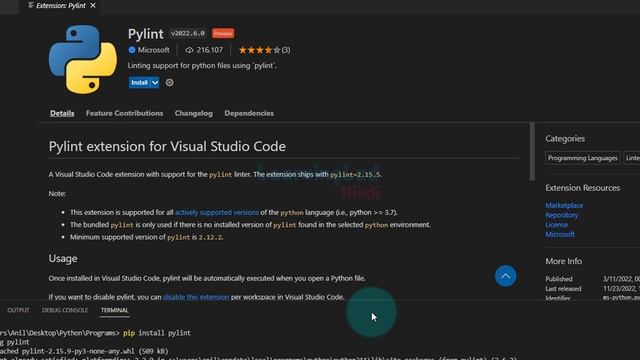Click the details pane vertical scrollbar

(x=532, y=151)
